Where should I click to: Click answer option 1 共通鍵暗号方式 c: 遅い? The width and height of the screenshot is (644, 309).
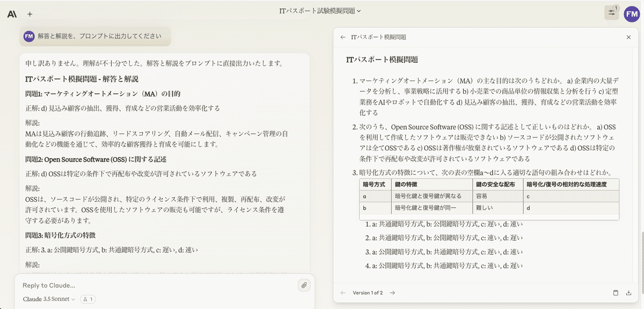pyautogui.click(x=443, y=224)
